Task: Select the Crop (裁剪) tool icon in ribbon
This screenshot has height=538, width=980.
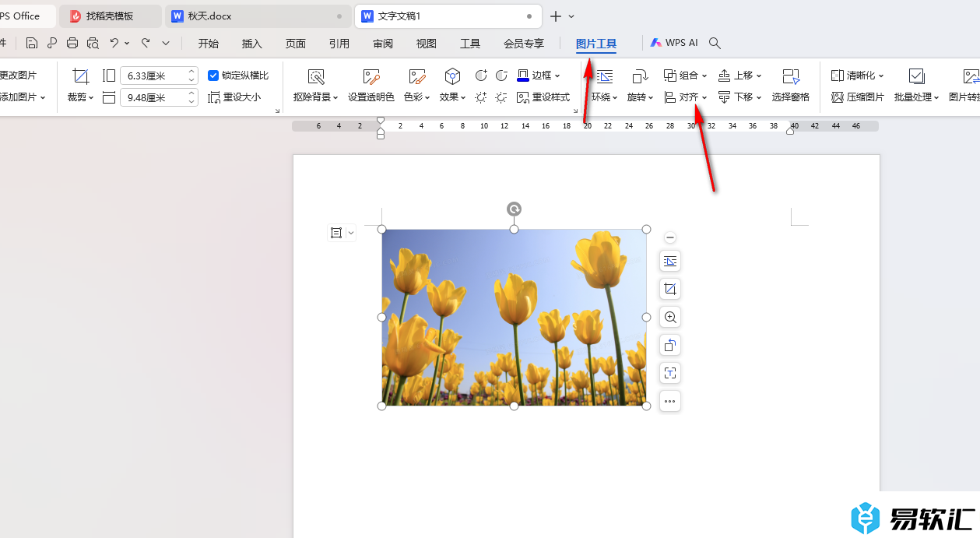Action: coord(81,76)
